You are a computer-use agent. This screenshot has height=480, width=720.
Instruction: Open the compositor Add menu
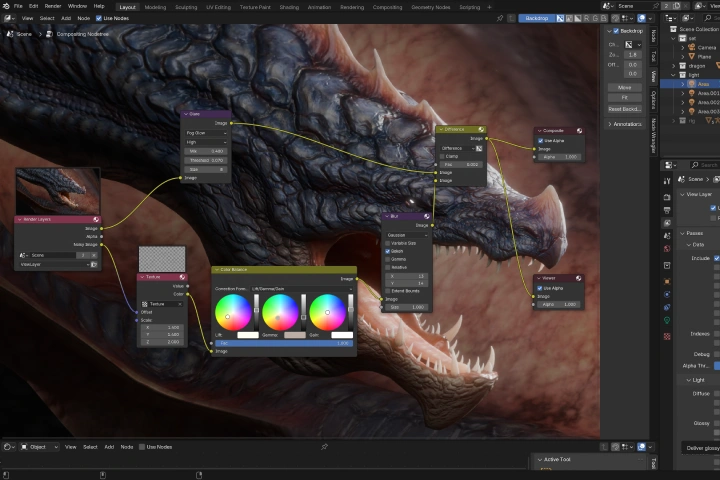click(x=66, y=18)
